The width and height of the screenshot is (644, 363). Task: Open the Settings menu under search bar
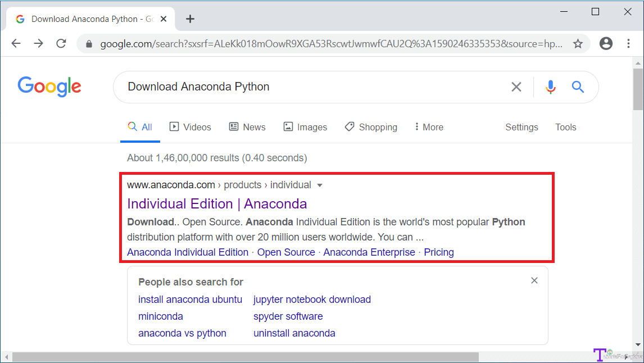(521, 128)
